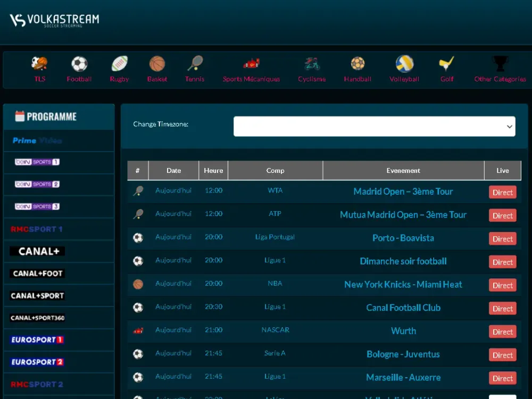The image size is (532, 399).
Task: Click the Date column header
Action: [x=174, y=170]
